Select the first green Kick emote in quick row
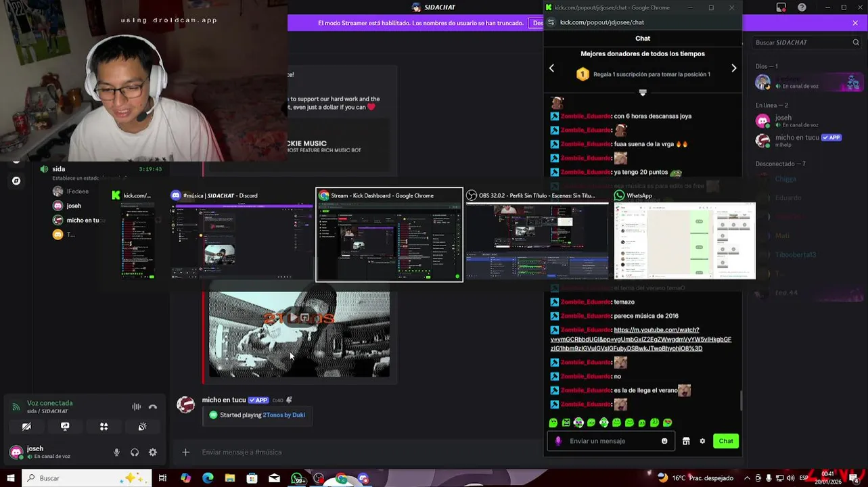This screenshot has width=868, height=487. pyautogui.click(x=553, y=423)
